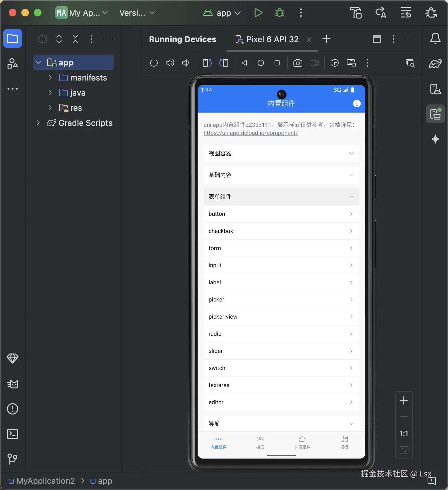The width and height of the screenshot is (448, 490).
Task: Run the app with the play icon
Action: (258, 13)
